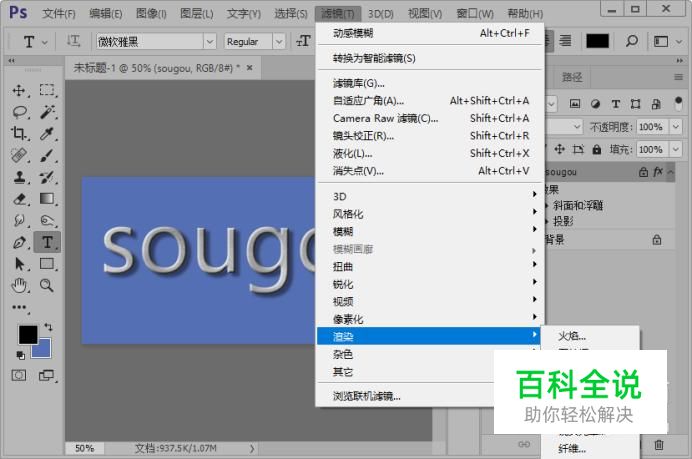Expand the 3D filter submenu
Screen dimensions: 692x459
(x=430, y=196)
